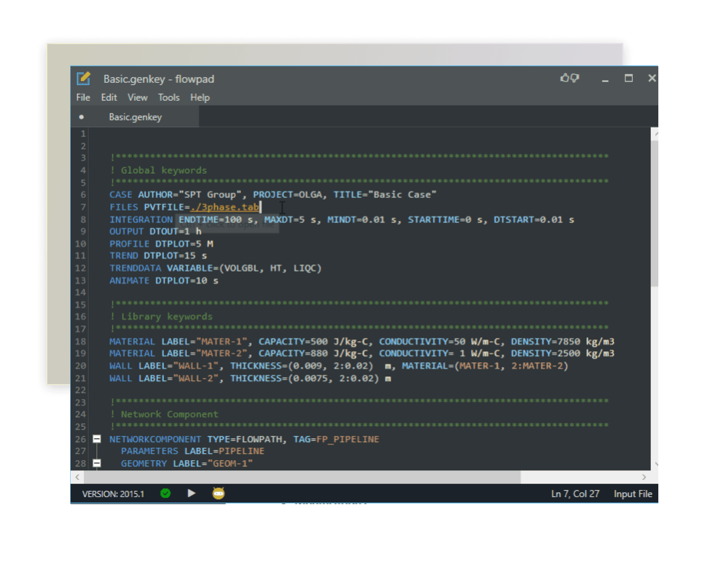Click MATERIAL=(MATER-1, 2:MATER-2) on line 20
The height and width of the screenshot is (570, 728).
tap(485, 366)
